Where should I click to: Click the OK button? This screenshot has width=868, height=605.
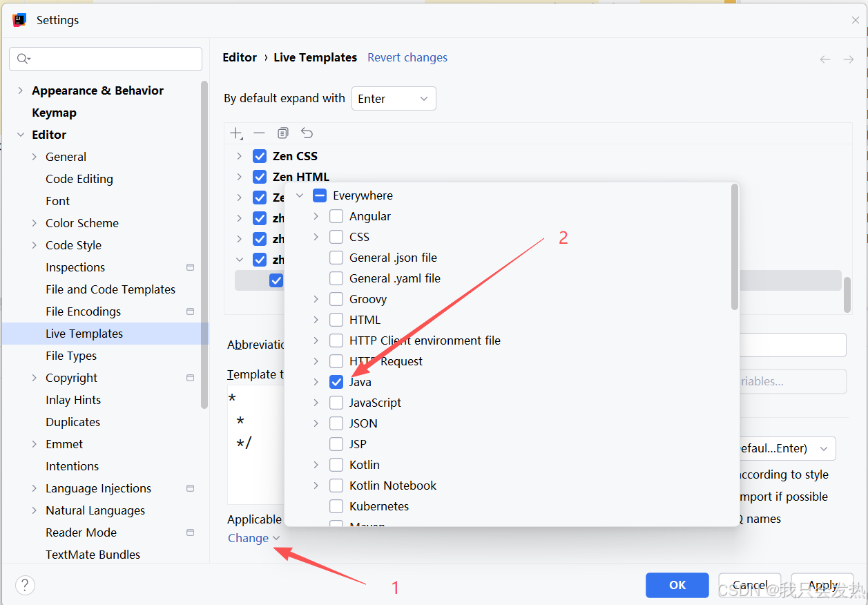tap(677, 585)
